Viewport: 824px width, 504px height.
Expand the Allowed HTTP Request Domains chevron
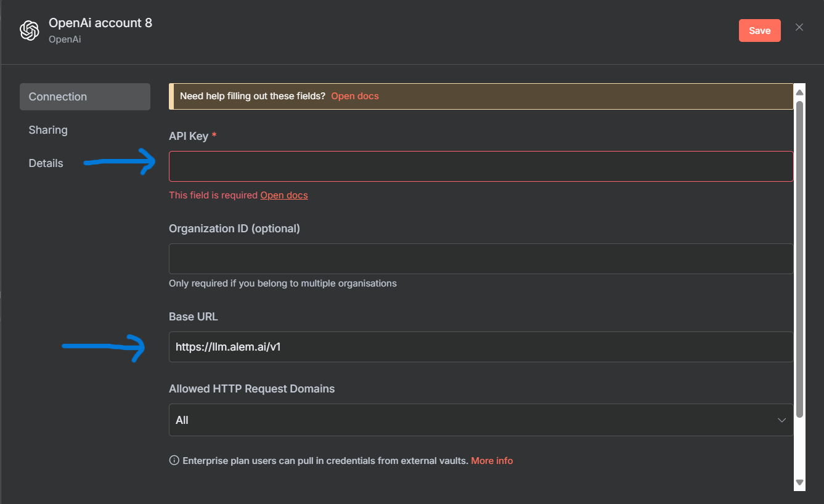click(781, 420)
